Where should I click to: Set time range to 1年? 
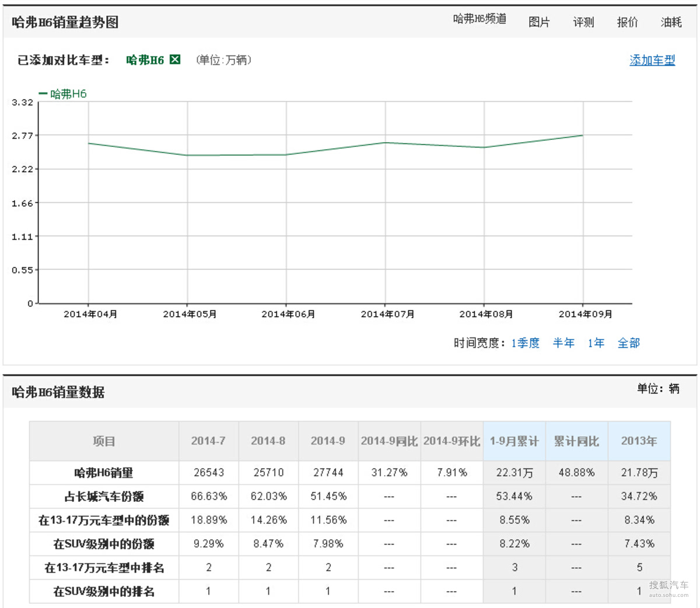596,343
